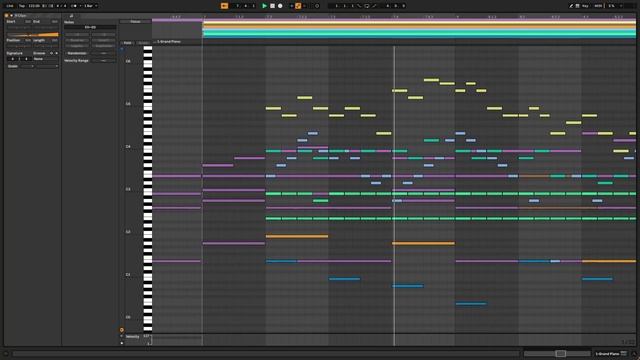Toggle the MIDI Arrangement Overdub icon
Viewport: 640px width, 360px height.
point(291,6)
